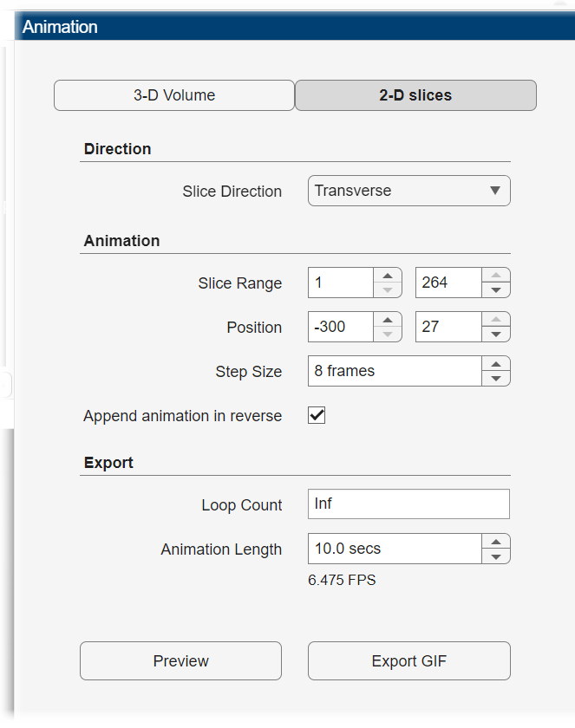Image resolution: width=575 pixels, height=728 pixels.
Task: Decrement the Step Size frames value
Action: [495, 377]
